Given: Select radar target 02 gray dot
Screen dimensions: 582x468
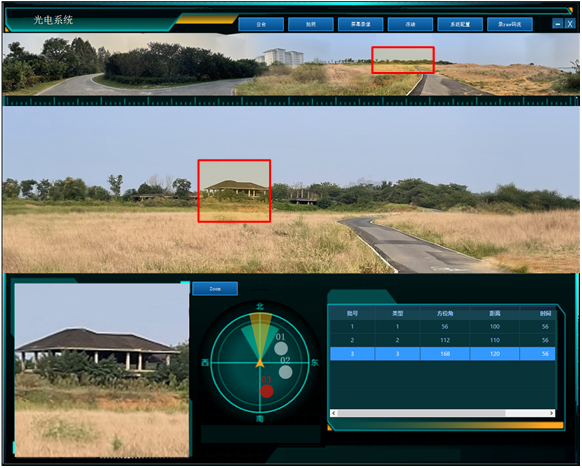Looking at the screenshot, I should click(x=285, y=372).
